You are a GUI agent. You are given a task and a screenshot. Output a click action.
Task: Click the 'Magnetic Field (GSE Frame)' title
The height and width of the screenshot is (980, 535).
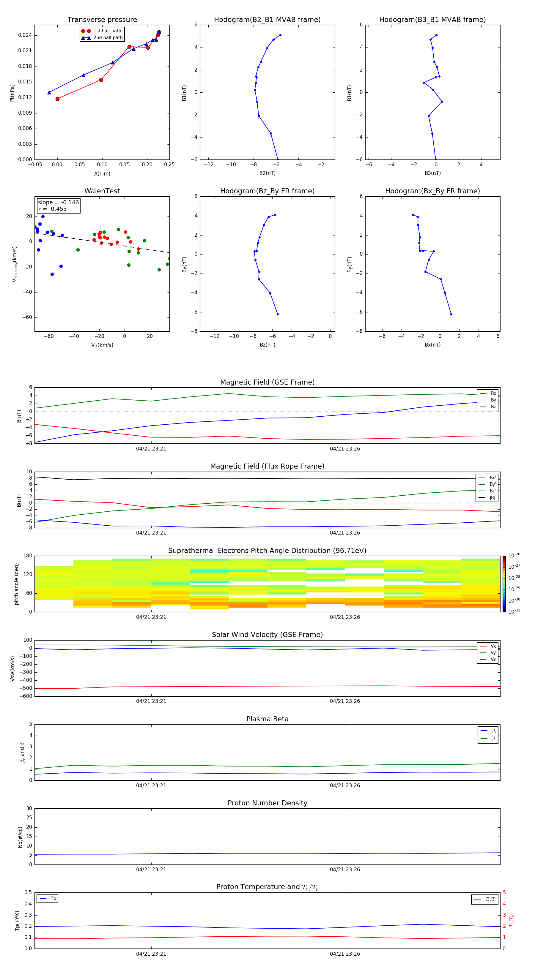pos(267,382)
